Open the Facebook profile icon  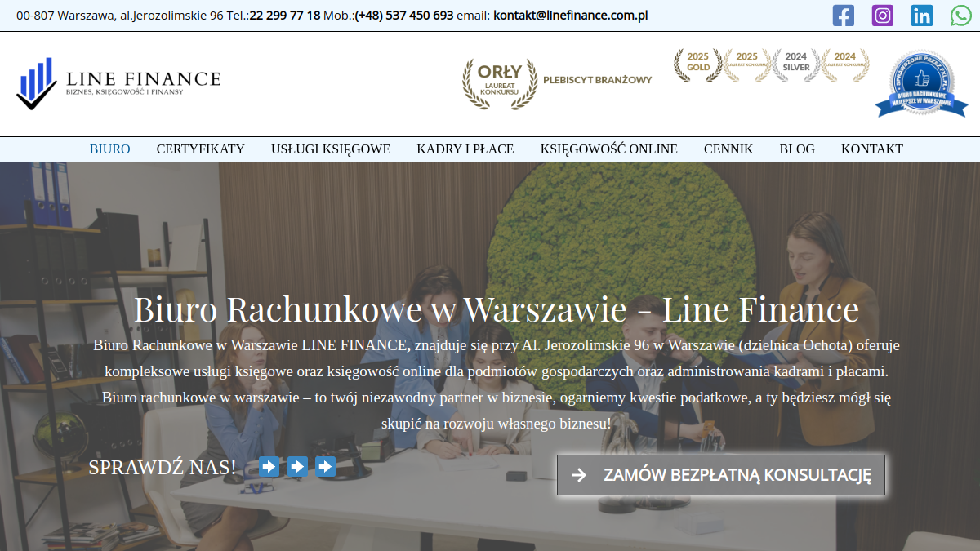[x=844, y=16]
